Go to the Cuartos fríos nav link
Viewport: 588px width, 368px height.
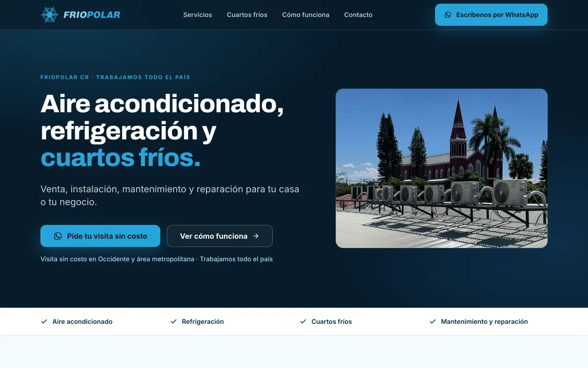tap(247, 15)
